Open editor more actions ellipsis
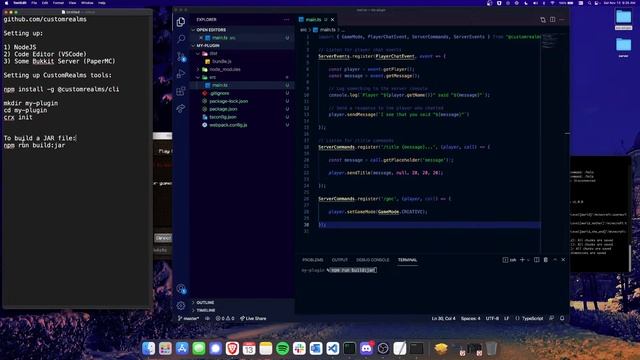The image size is (640, 360). click(x=562, y=20)
